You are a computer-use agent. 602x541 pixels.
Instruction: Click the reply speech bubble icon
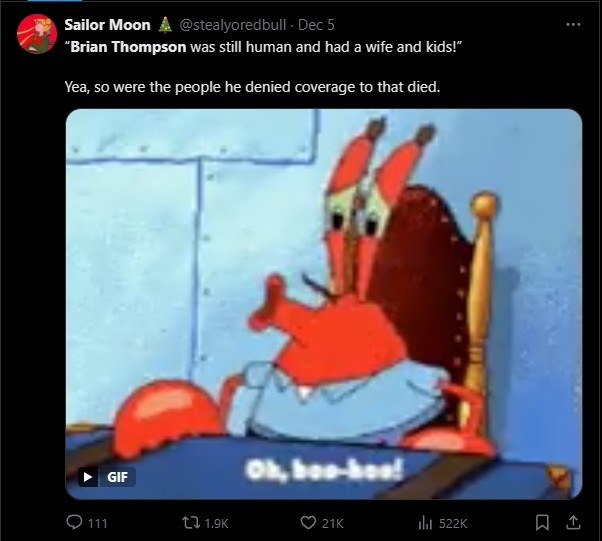[74, 523]
